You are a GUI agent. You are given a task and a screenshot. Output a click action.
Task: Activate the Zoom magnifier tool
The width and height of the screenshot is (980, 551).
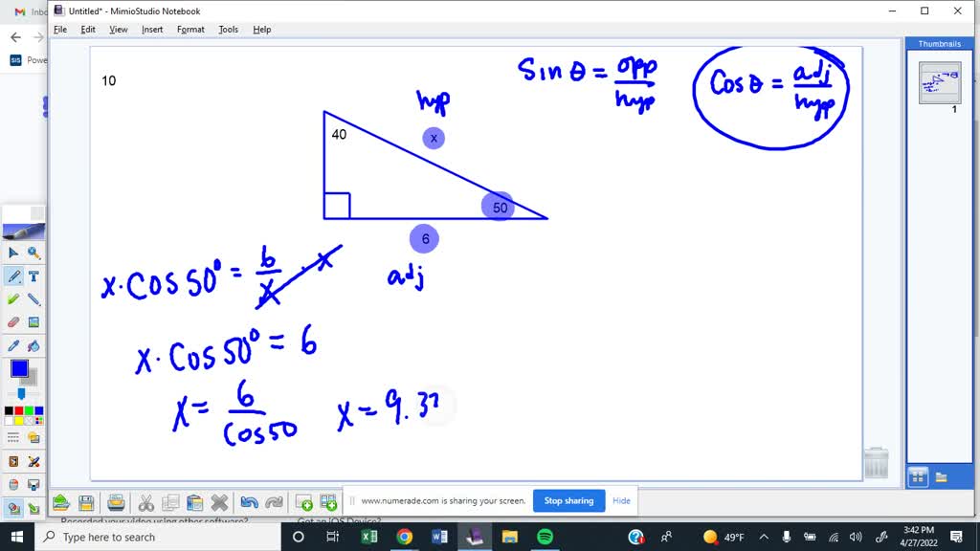tap(31, 253)
